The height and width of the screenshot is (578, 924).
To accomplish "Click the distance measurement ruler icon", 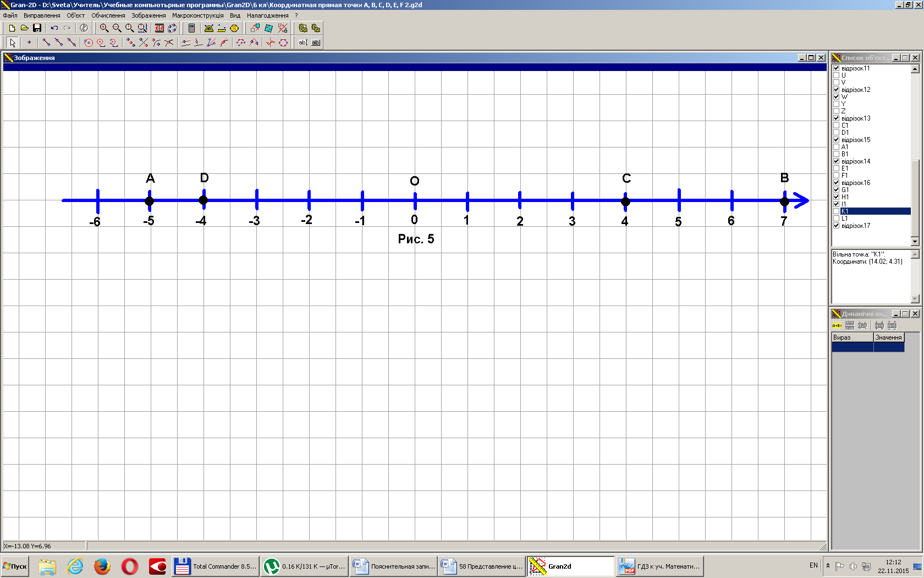I will 222,28.
